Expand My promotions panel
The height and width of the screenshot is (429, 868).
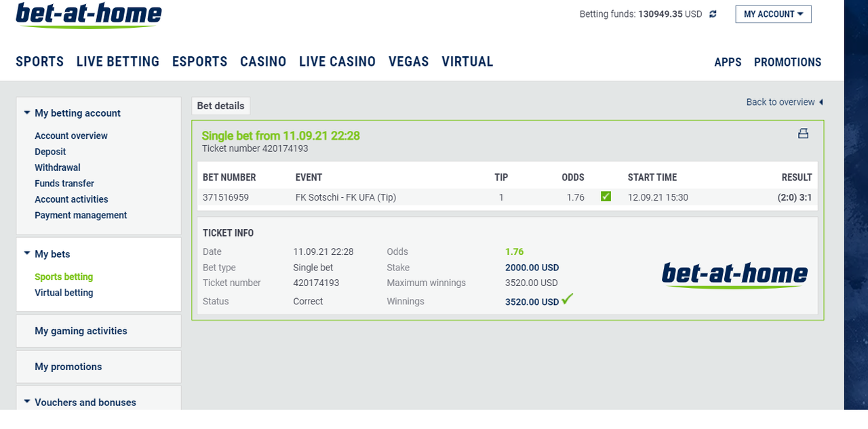pyautogui.click(x=98, y=367)
